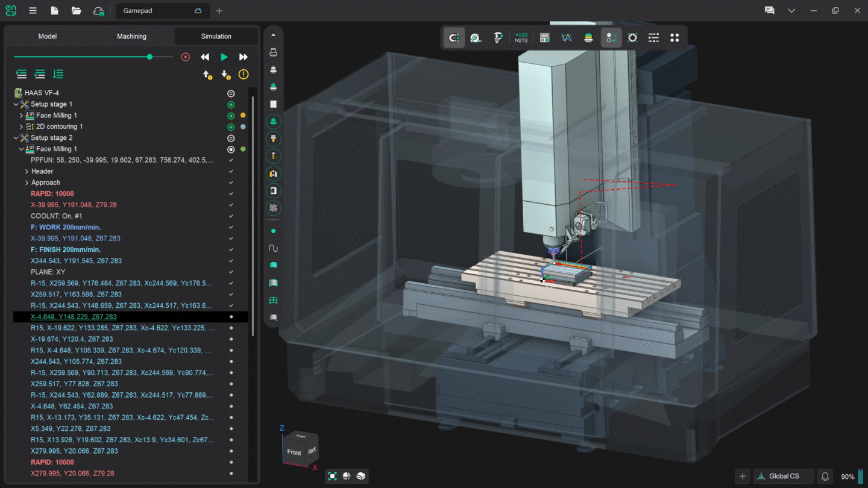Open the G-code display toggle showing N2T2
Screen dimensions: 868x488
(521, 37)
